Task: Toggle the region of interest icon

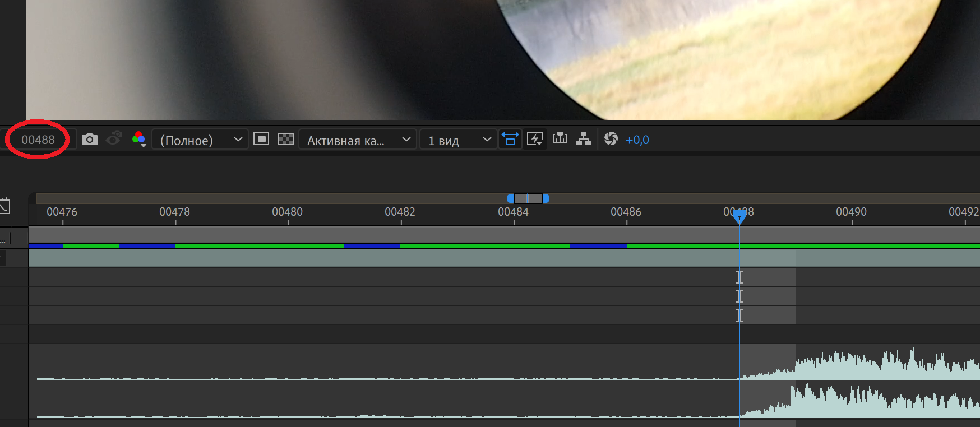Action: tap(261, 138)
